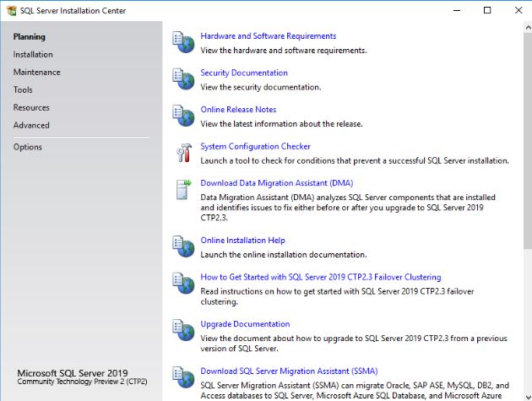Click the vertical scrollbar thumb
Image resolution: width=532 pixels, height=401 pixels.
tap(528, 140)
